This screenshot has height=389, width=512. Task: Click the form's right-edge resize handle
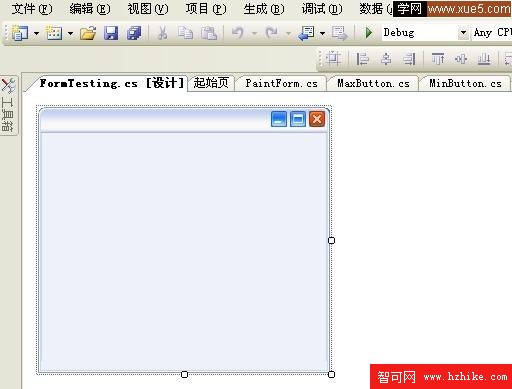(331, 240)
